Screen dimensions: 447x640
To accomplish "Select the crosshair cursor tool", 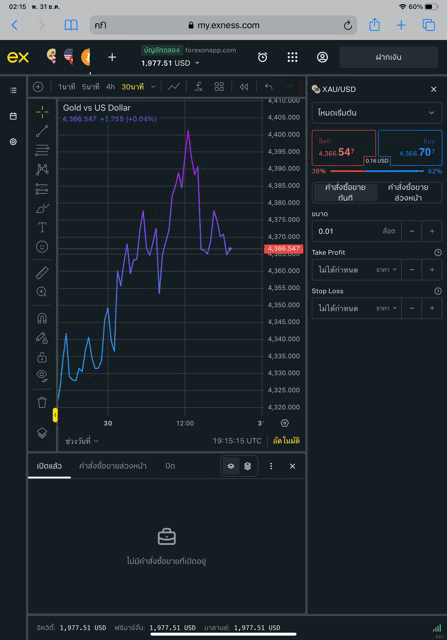I will click(42, 112).
